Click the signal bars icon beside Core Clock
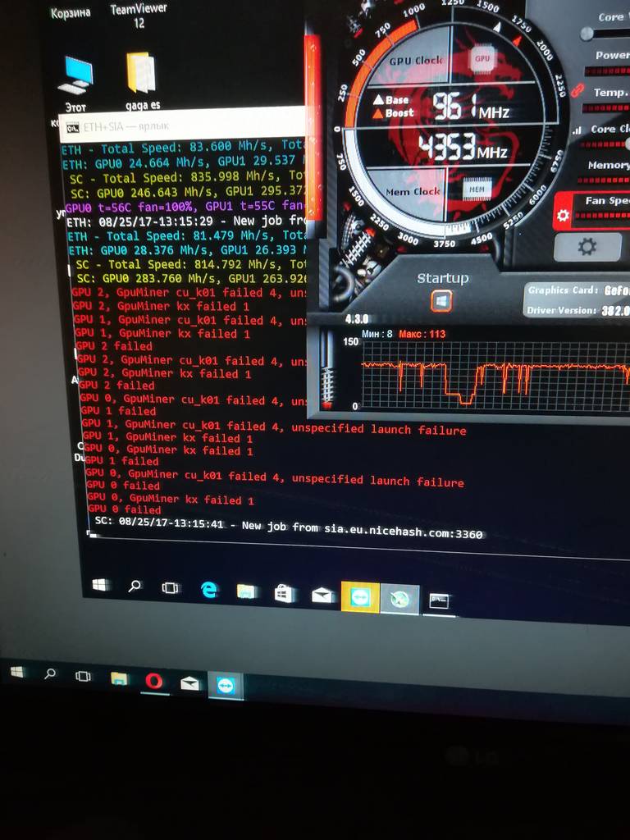This screenshot has width=630, height=840. 577,130
